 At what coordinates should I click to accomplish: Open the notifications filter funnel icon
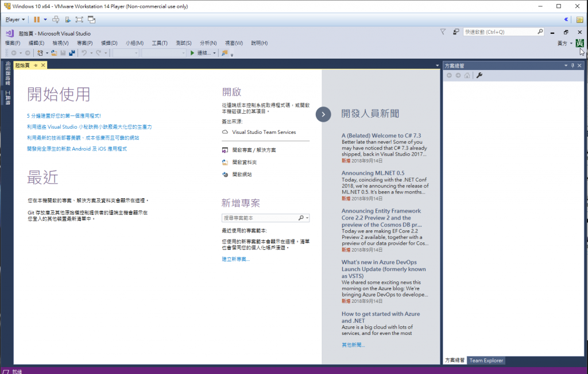(x=443, y=32)
